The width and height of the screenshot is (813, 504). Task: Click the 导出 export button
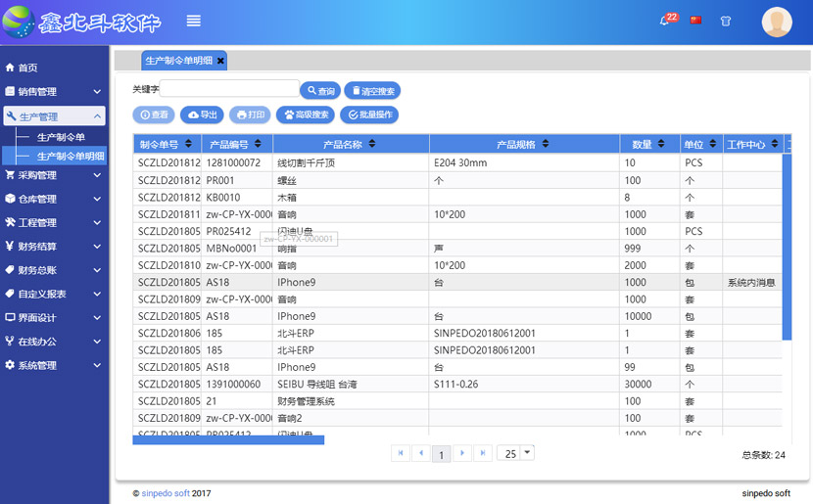point(204,115)
